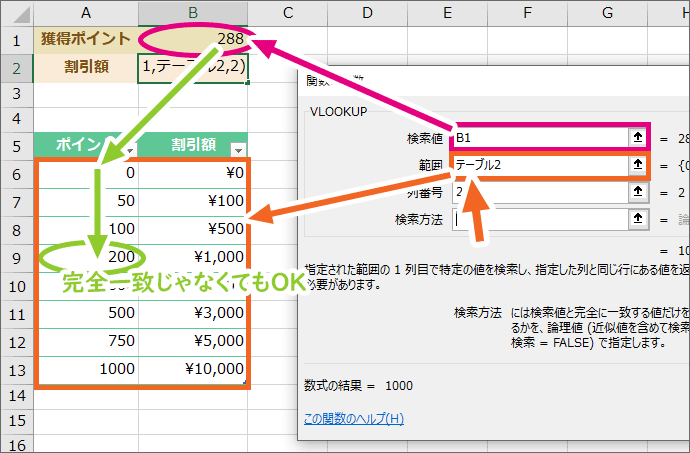
Task: Click cell with value ¥10,000
Action: click(x=193, y=370)
